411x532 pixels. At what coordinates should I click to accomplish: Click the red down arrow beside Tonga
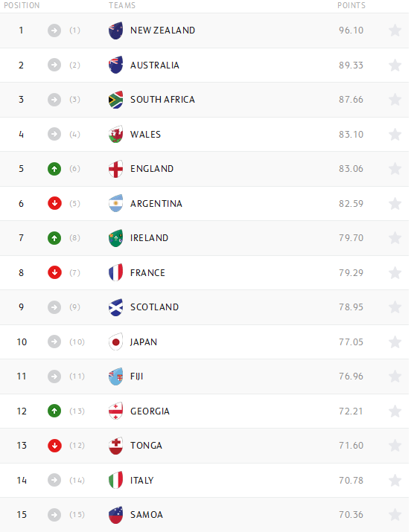(54, 446)
